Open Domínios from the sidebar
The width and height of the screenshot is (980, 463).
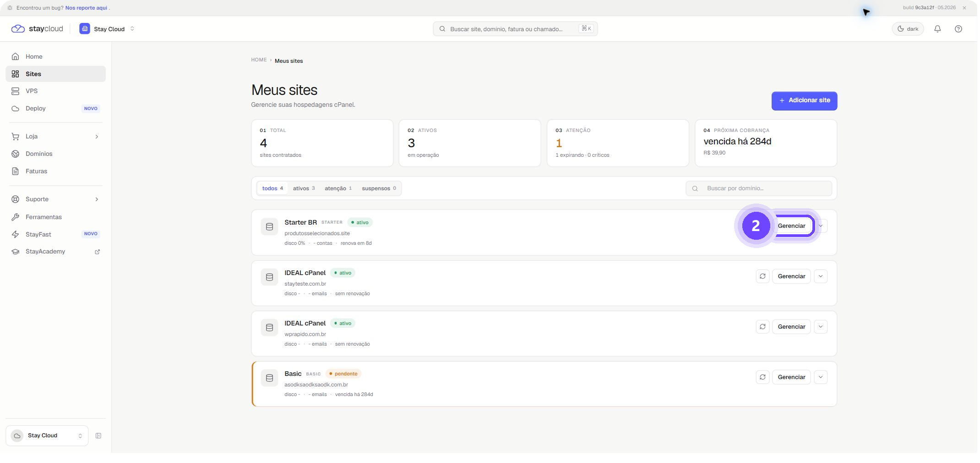coord(55,154)
